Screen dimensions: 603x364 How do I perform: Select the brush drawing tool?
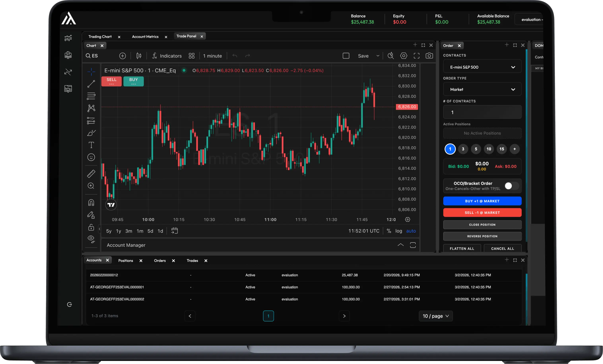(x=91, y=133)
